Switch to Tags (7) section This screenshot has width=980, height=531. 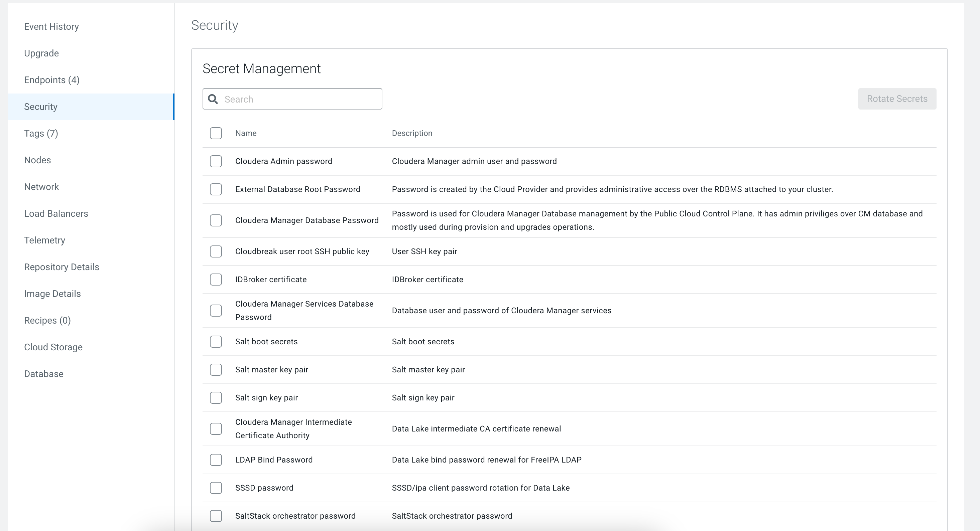click(x=41, y=133)
